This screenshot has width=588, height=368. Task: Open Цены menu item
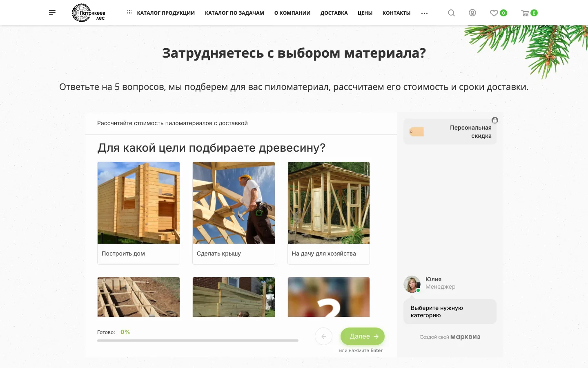[365, 13]
